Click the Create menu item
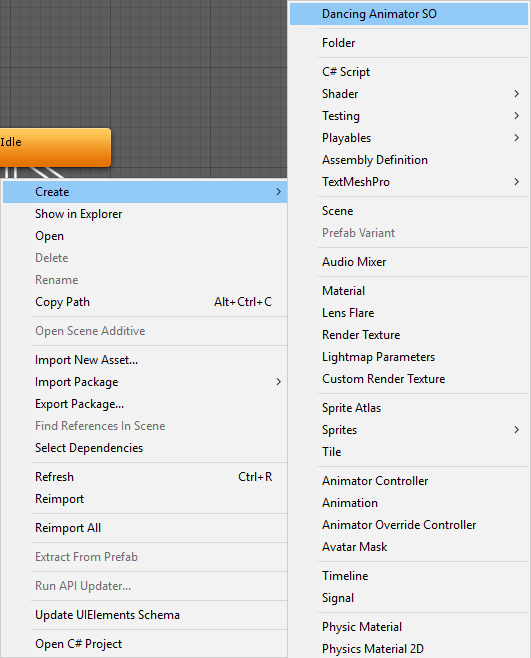531x658 pixels. 145,192
